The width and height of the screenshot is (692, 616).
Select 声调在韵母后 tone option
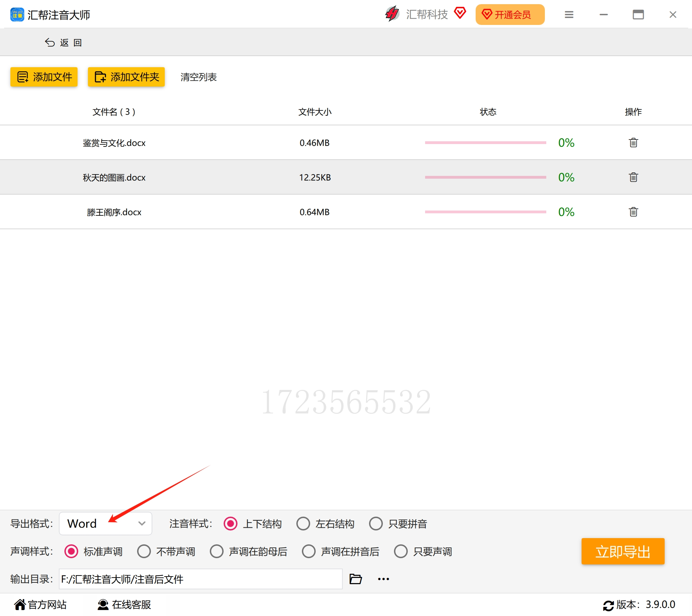(249, 551)
